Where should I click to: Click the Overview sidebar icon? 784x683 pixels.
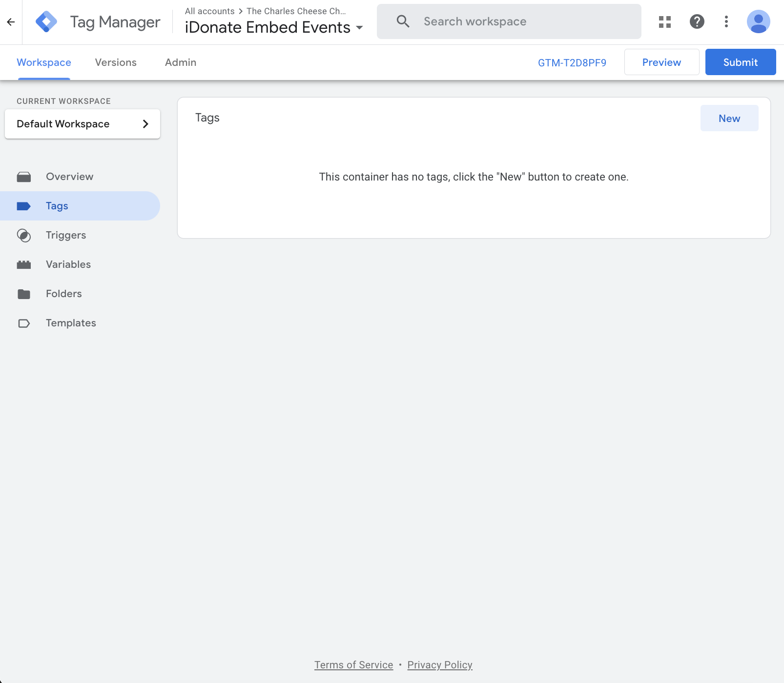[24, 177]
